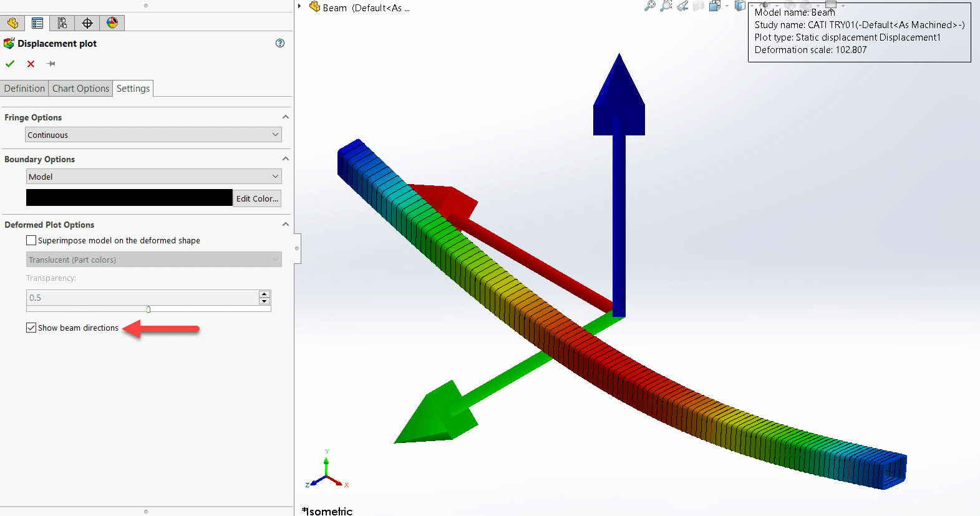Click the Transparency value field 0.5
Viewport: 980px width, 516px height.
(142, 298)
